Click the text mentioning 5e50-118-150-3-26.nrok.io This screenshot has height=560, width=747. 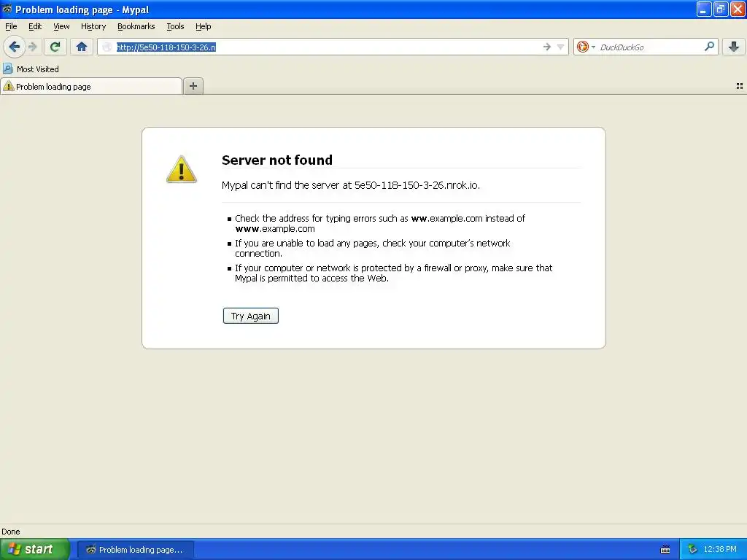click(351, 185)
